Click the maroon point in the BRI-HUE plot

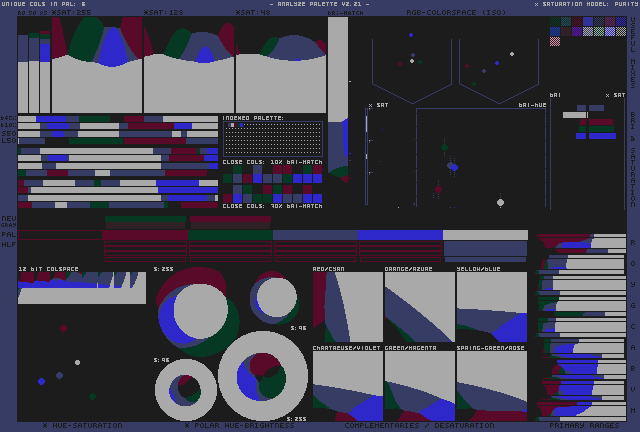point(438,189)
